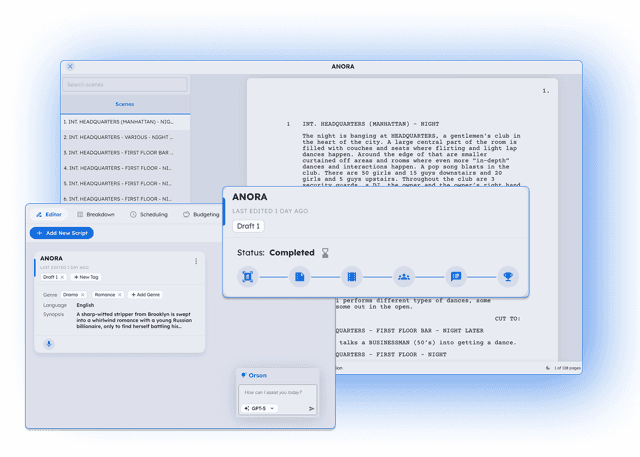This screenshot has width=640, height=457.
Task: Open the GPT-5 model dropdown
Action: 258,408
